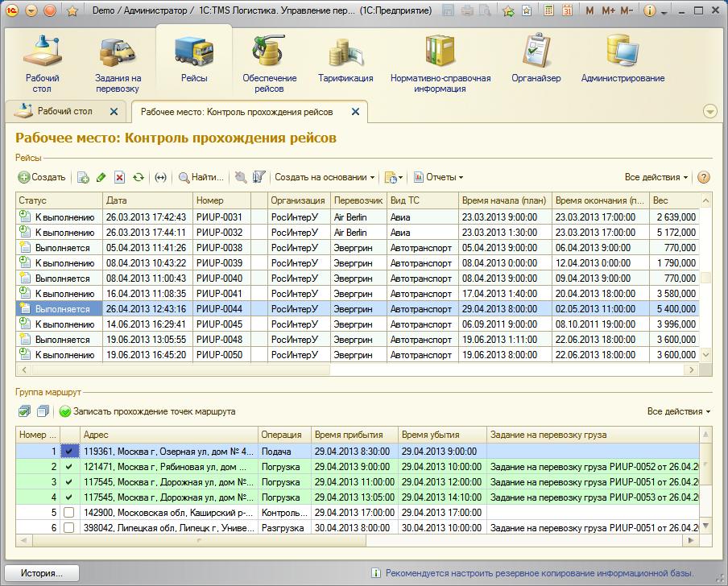Tick the checkbox for route row 5
728x586 pixels.
click(68, 513)
